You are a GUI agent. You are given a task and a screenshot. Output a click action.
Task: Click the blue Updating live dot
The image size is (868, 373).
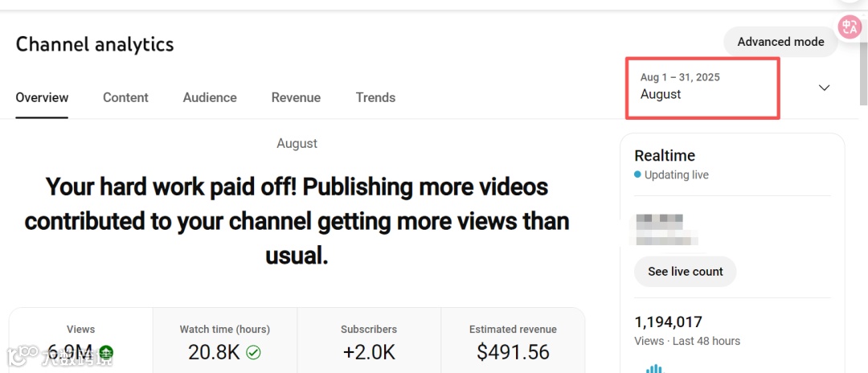point(637,175)
